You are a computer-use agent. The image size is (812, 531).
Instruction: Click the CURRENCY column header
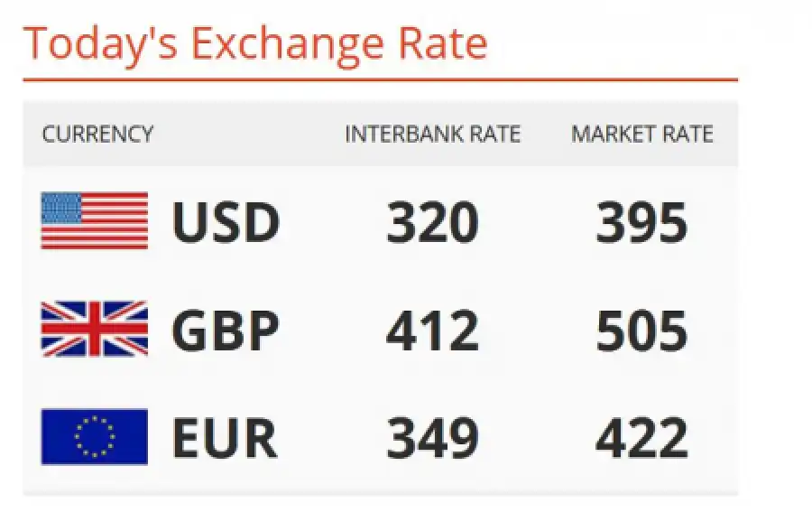click(x=97, y=134)
